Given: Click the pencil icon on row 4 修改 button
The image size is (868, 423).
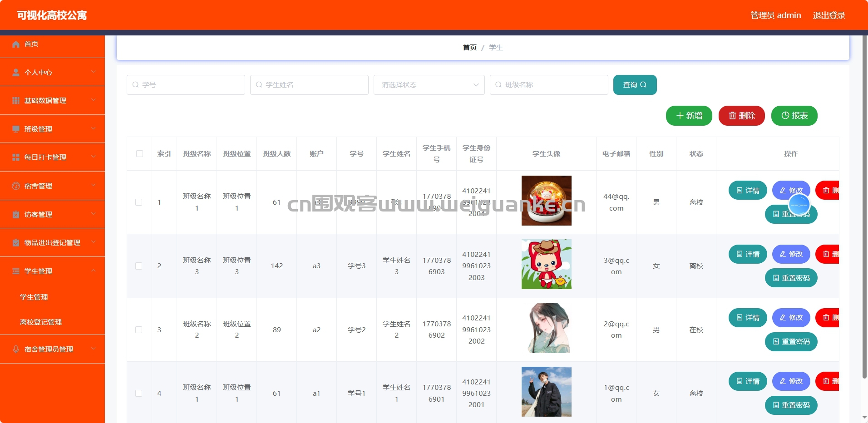Looking at the screenshot, I should [783, 381].
